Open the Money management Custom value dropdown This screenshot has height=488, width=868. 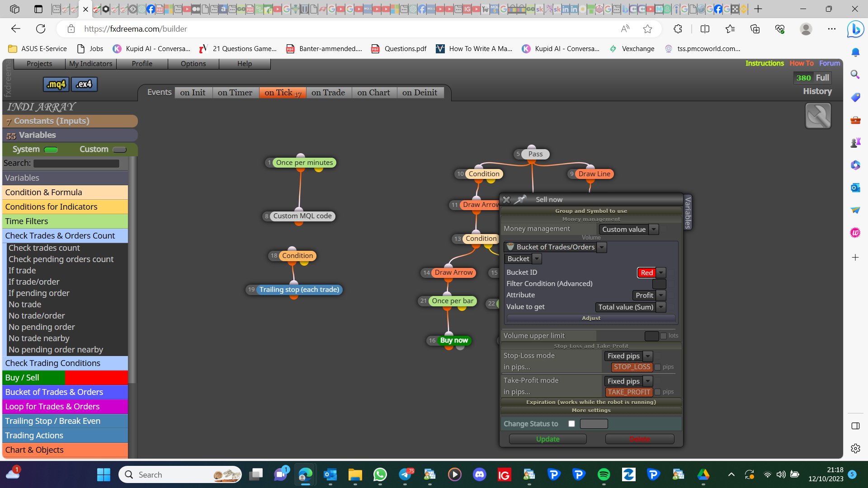pos(628,230)
